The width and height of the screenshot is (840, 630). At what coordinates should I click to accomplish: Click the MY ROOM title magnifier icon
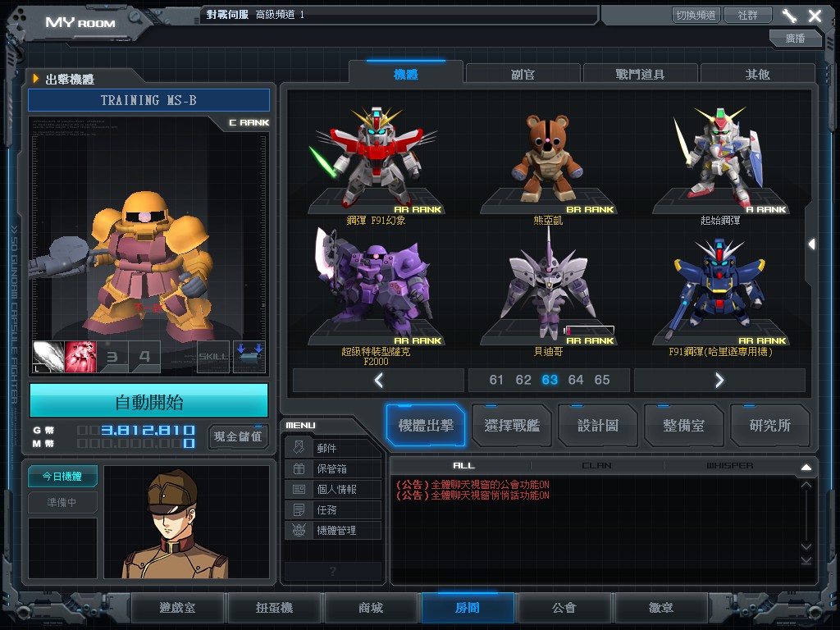click(x=134, y=18)
